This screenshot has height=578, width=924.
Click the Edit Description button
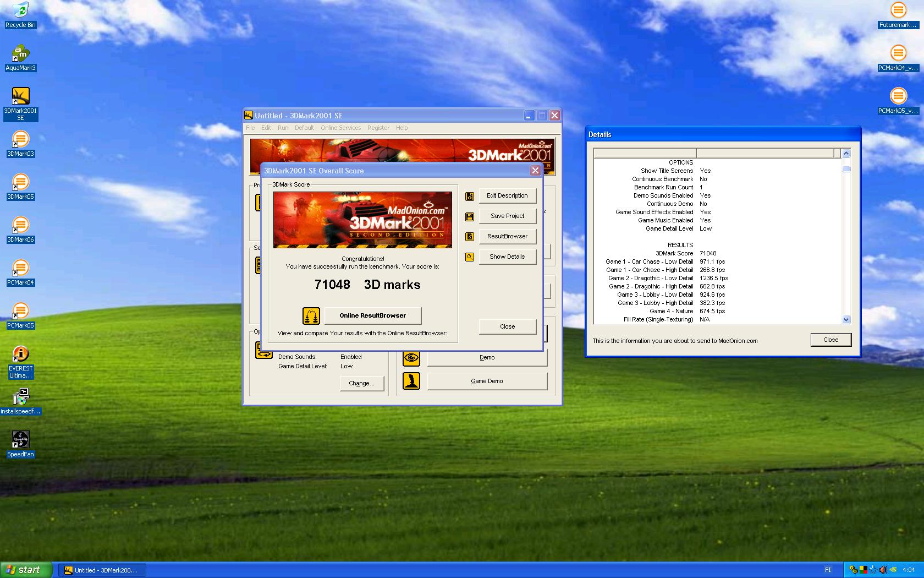(x=507, y=195)
